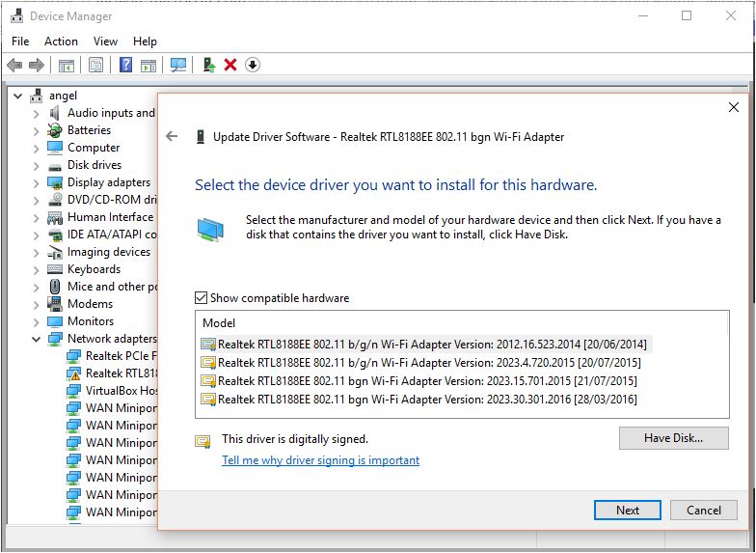Open the Help menu
This screenshot has height=553, width=756.
pyautogui.click(x=145, y=41)
